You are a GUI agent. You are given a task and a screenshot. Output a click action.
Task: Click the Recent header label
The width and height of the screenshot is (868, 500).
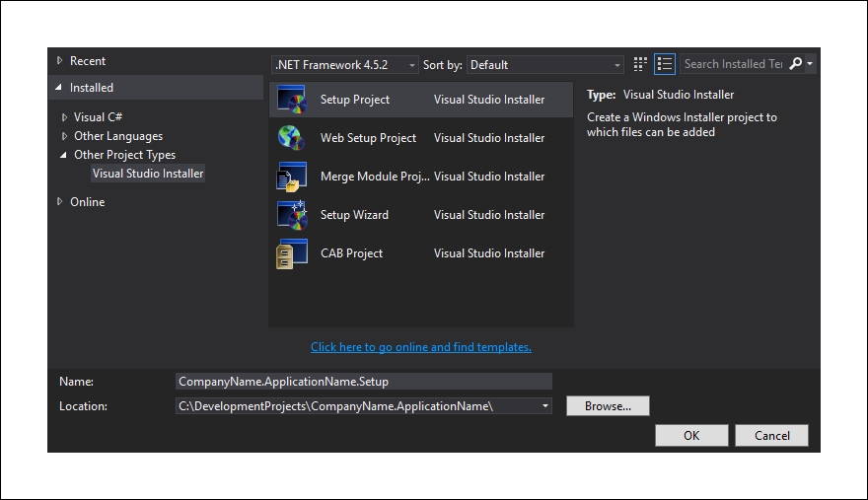coord(88,61)
